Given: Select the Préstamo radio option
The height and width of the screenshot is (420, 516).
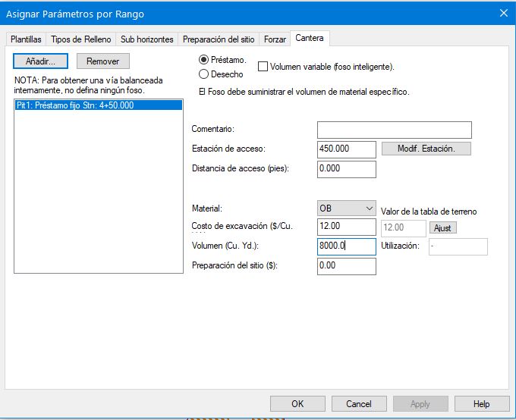Looking at the screenshot, I should click(203, 60).
